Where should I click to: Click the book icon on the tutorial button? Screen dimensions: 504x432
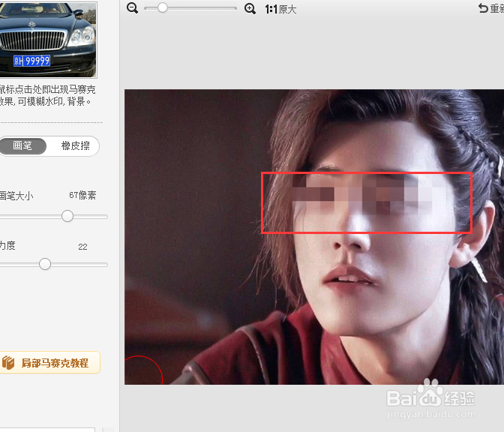8,362
